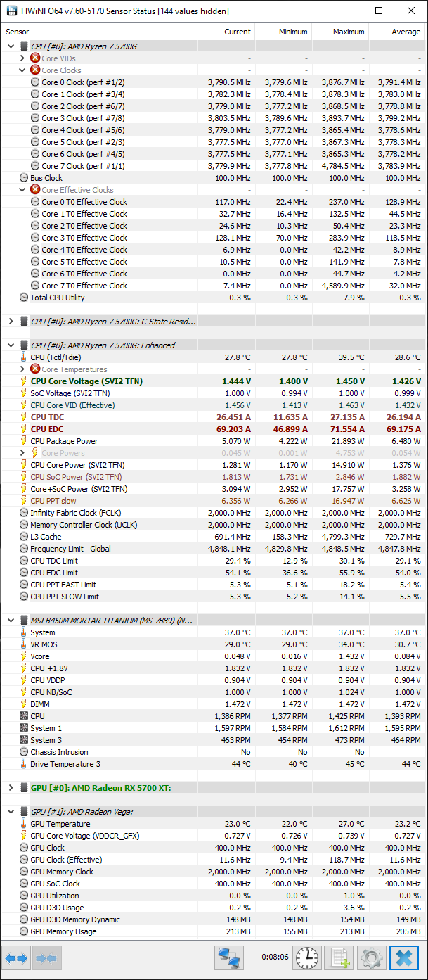Screen dimensions: 428x980
Task: Select the CPU EDC sensor row
Action: click(47, 429)
